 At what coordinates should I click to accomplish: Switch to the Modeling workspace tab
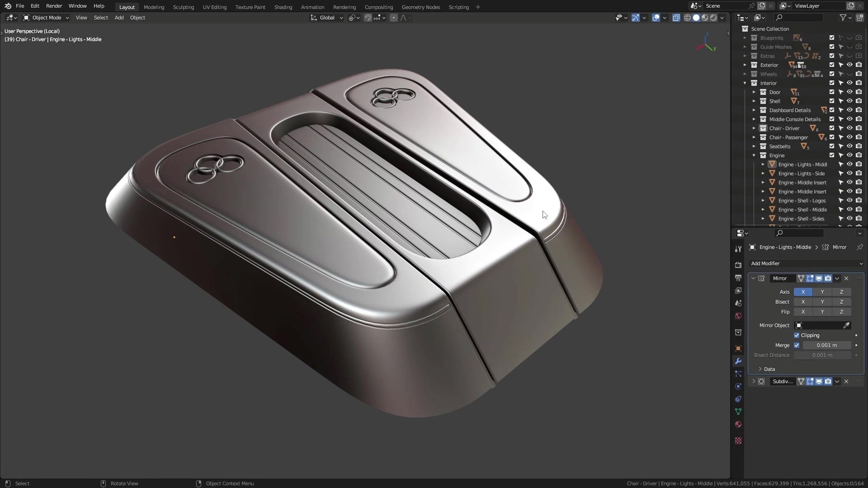click(154, 7)
